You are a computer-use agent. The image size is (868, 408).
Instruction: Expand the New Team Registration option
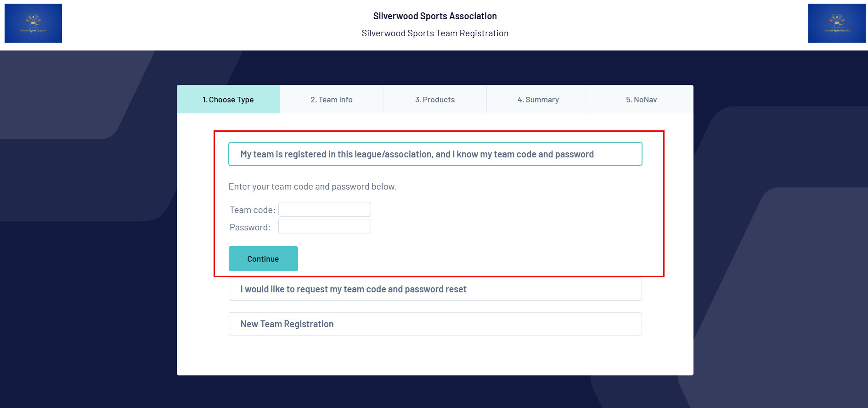pos(435,324)
